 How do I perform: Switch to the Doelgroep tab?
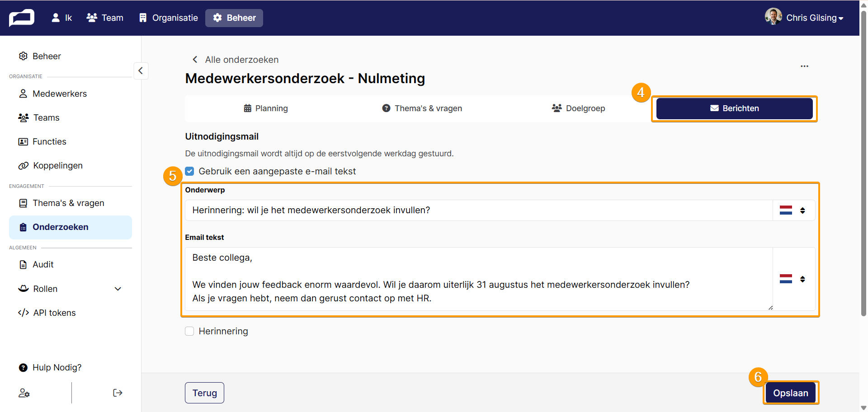tap(578, 108)
